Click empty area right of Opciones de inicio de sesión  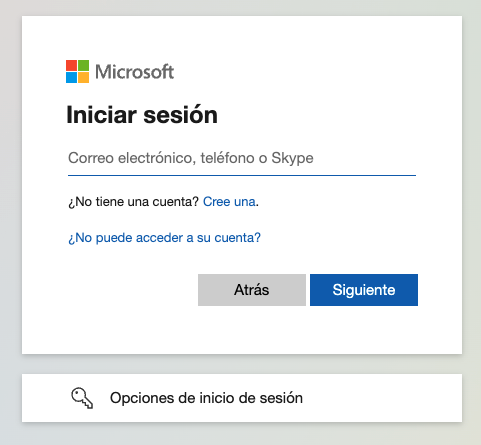(x=383, y=398)
